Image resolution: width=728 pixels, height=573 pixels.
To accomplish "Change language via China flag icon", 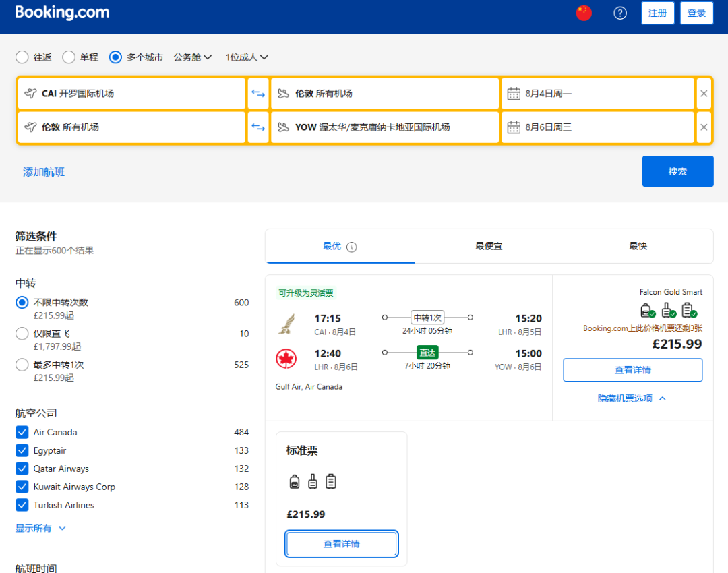I will [584, 13].
